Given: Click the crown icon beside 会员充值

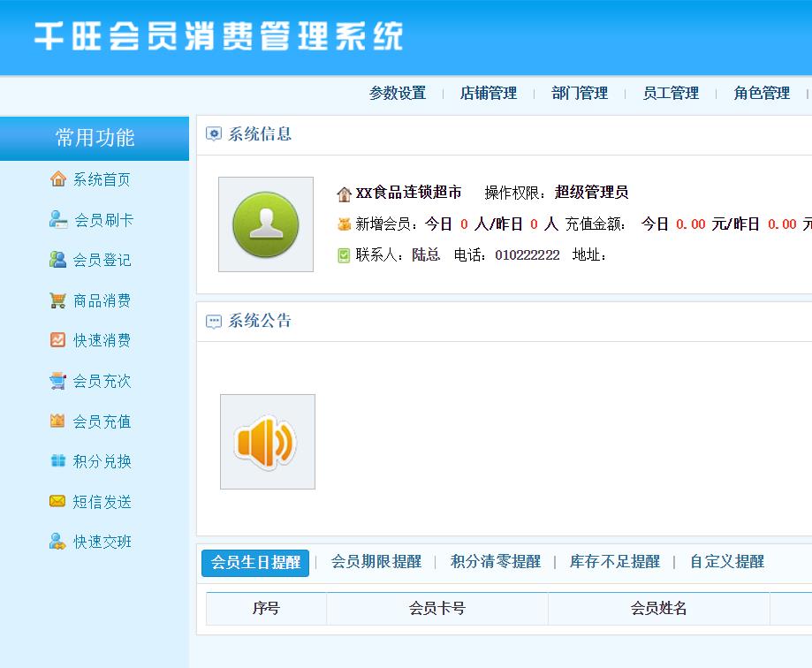Looking at the screenshot, I should tap(57, 421).
